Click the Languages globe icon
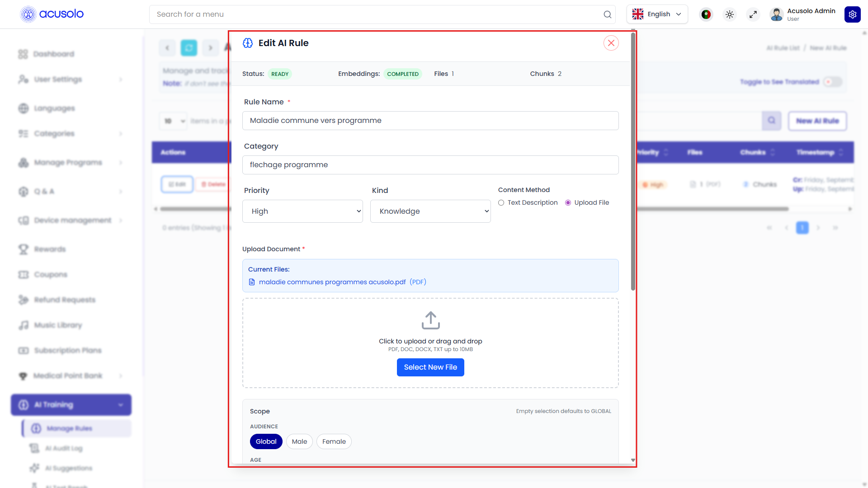The width and height of the screenshot is (868, 488). click(24, 108)
